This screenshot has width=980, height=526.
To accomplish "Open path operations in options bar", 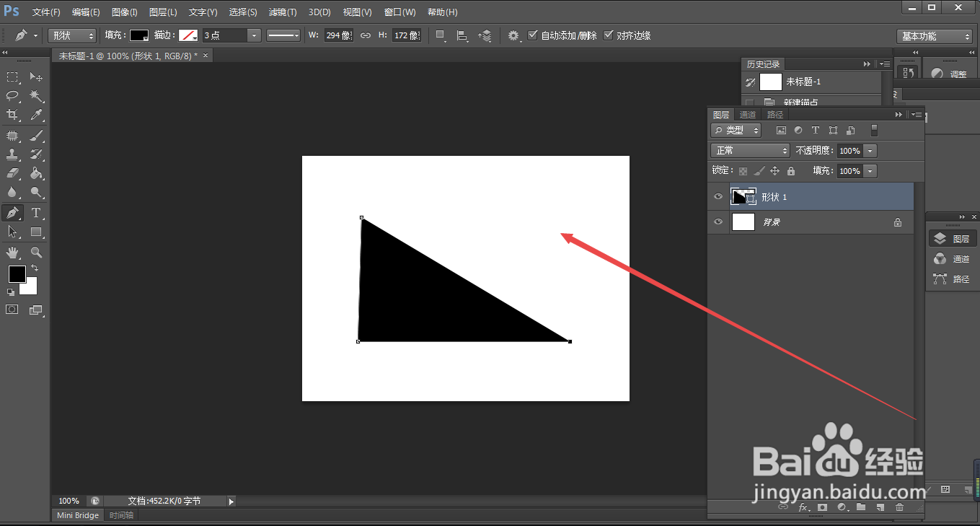I will pos(441,35).
